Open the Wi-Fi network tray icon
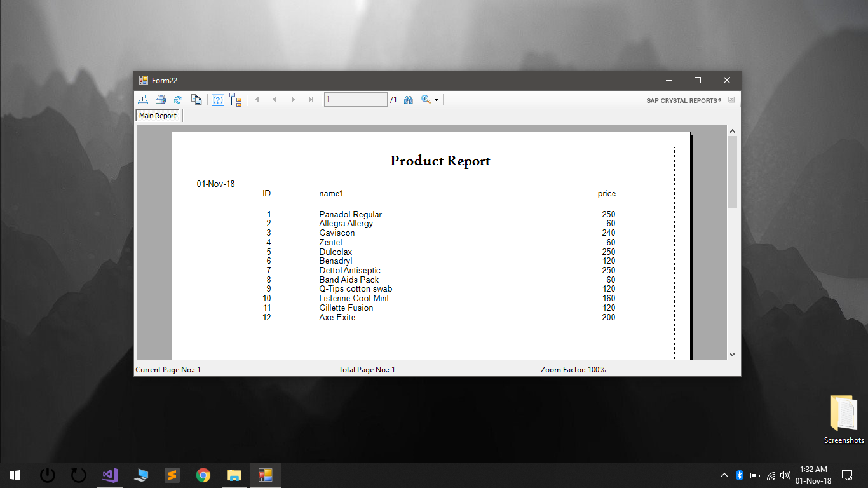 click(x=771, y=475)
